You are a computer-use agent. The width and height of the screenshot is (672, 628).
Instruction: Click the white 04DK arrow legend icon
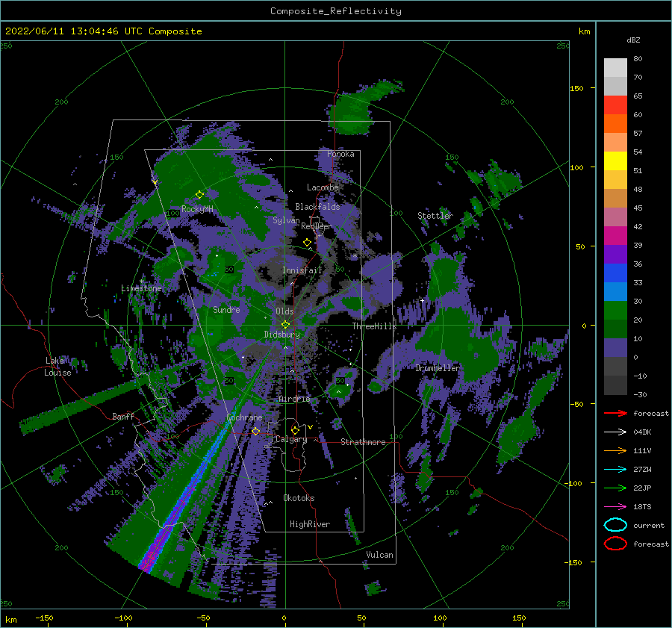coord(615,432)
